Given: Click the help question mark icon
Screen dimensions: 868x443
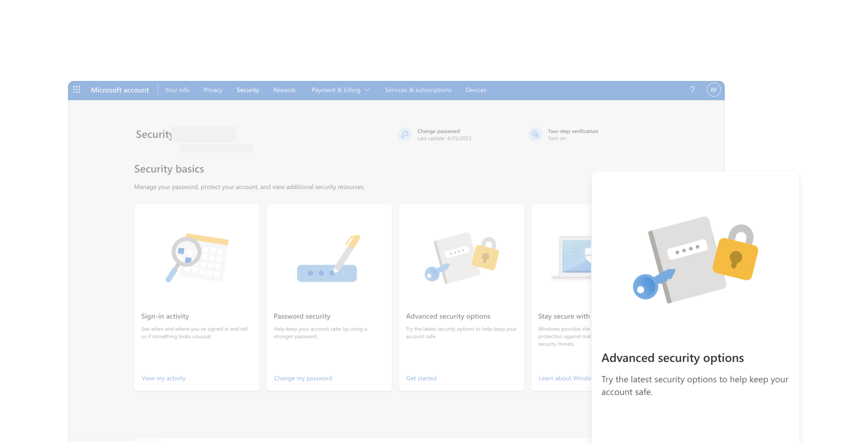Looking at the screenshot, I should pos(692,90).
